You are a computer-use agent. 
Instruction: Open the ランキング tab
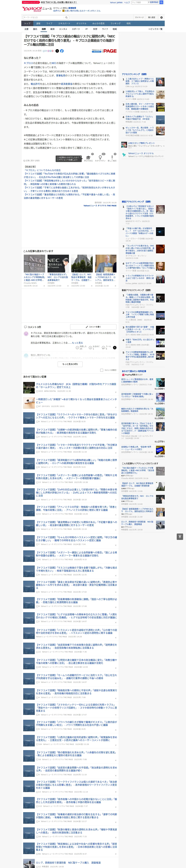tap(115, 24)
